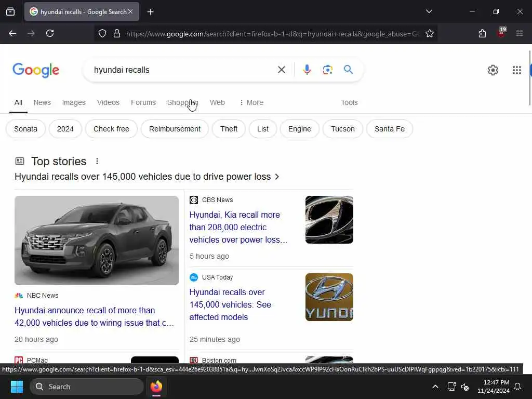
Task: Select the Check free suggestion chip
Action: click(x=111, y=129)
